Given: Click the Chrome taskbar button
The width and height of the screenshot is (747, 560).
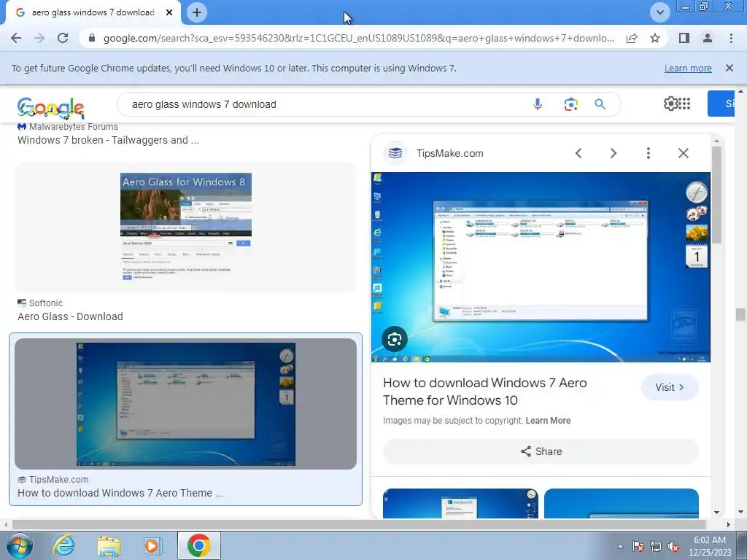Looking at the screenshot, I should coord(198,545).
